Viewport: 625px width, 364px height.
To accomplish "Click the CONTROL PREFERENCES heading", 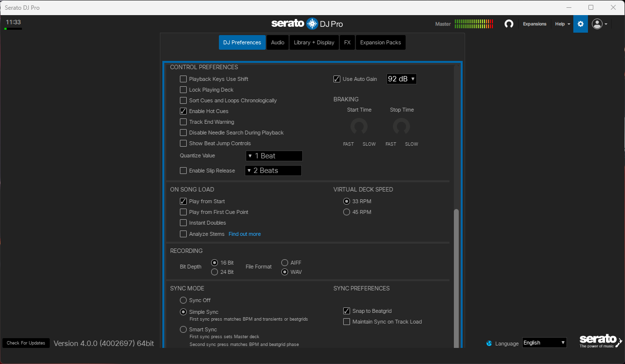I will (204, 67).
